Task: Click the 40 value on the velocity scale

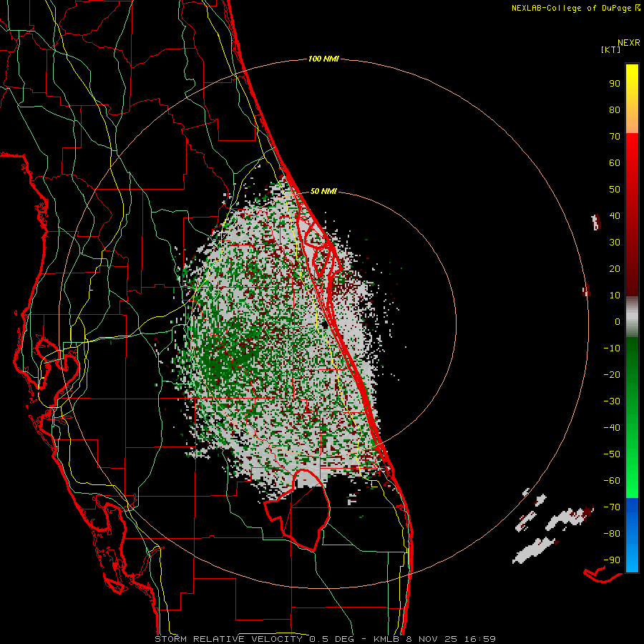Action: click(615, 215)
